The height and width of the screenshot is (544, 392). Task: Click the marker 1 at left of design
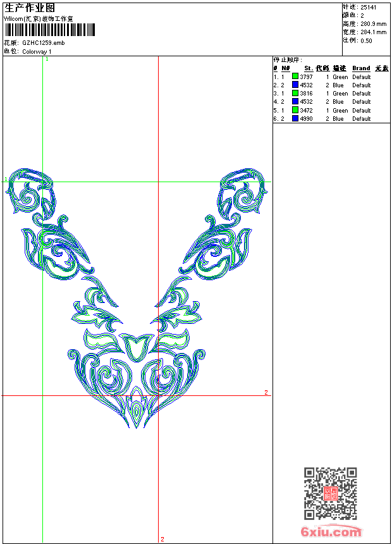(x=6, y=180)
